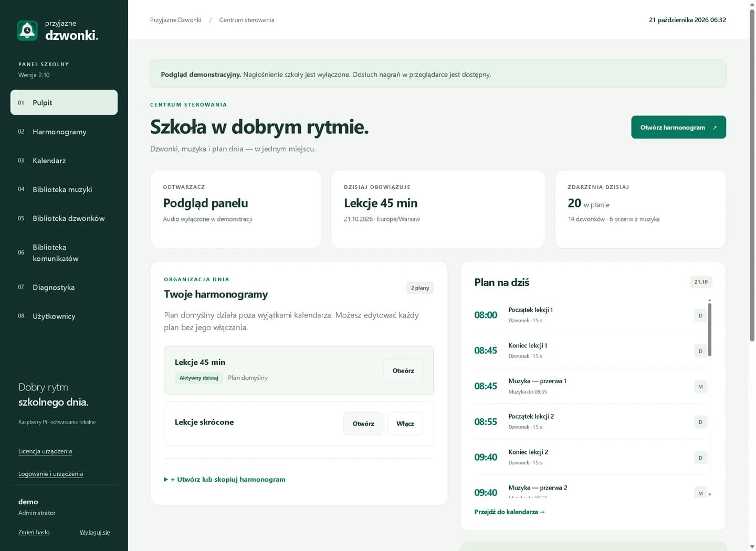Click the bell clock logo icon
Image resolution: width=756 pixels, height=551 pixels.
click(x=27, y=30)
